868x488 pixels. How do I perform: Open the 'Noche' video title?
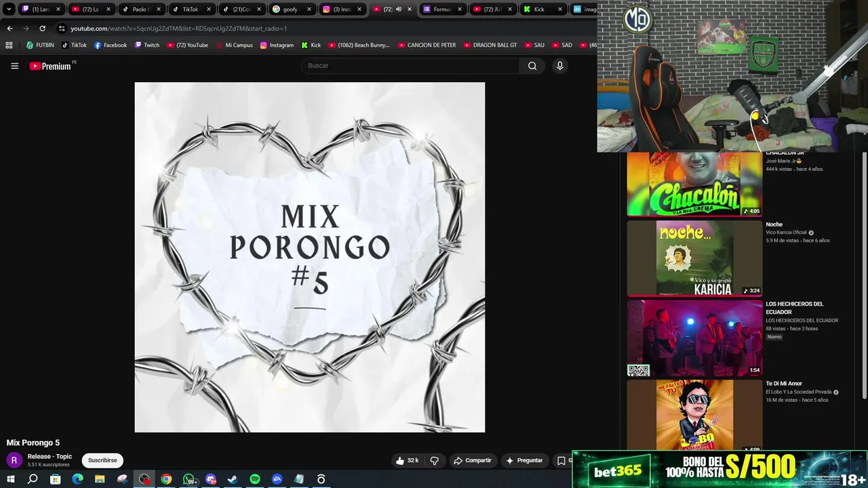(774, 224)
